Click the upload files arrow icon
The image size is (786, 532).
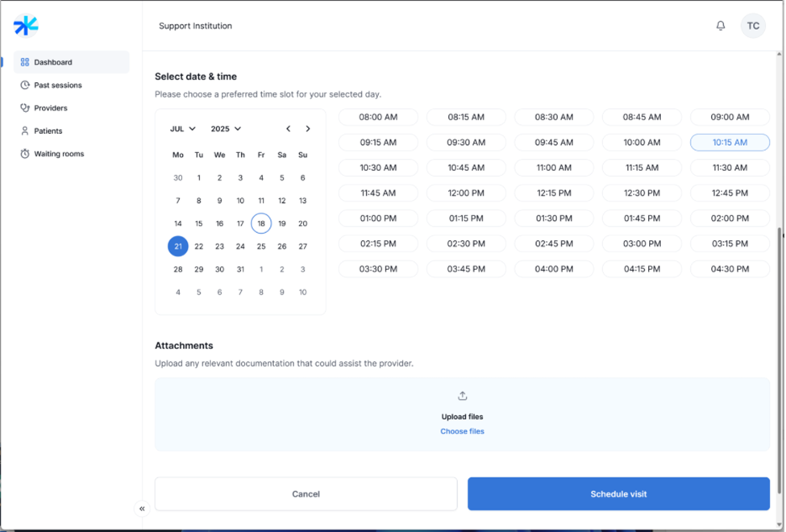click(463, 396)
